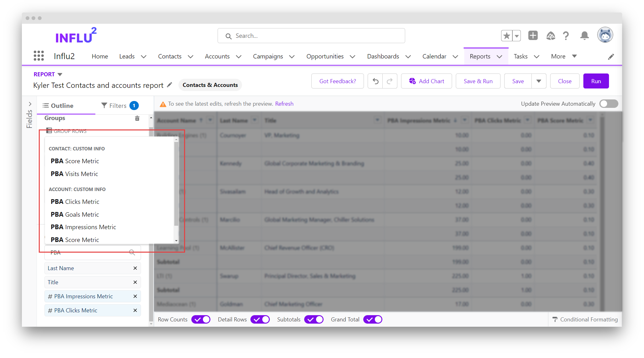Open the Accounts nav dropdown chevron
644x358 pixels.
pyautogui.click(x=239, y=57)
